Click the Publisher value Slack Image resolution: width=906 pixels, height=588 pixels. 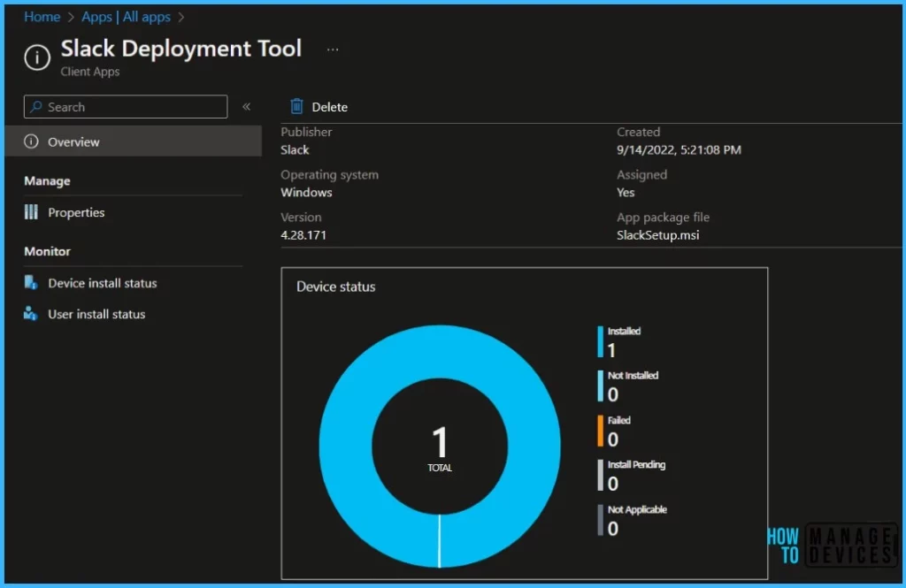[295, 149]
